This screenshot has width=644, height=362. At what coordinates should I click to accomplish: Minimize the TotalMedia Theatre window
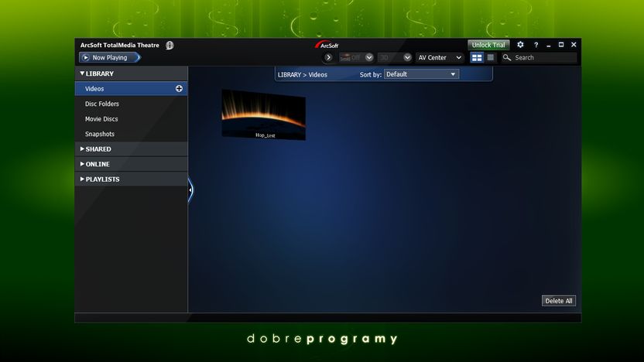548,45
